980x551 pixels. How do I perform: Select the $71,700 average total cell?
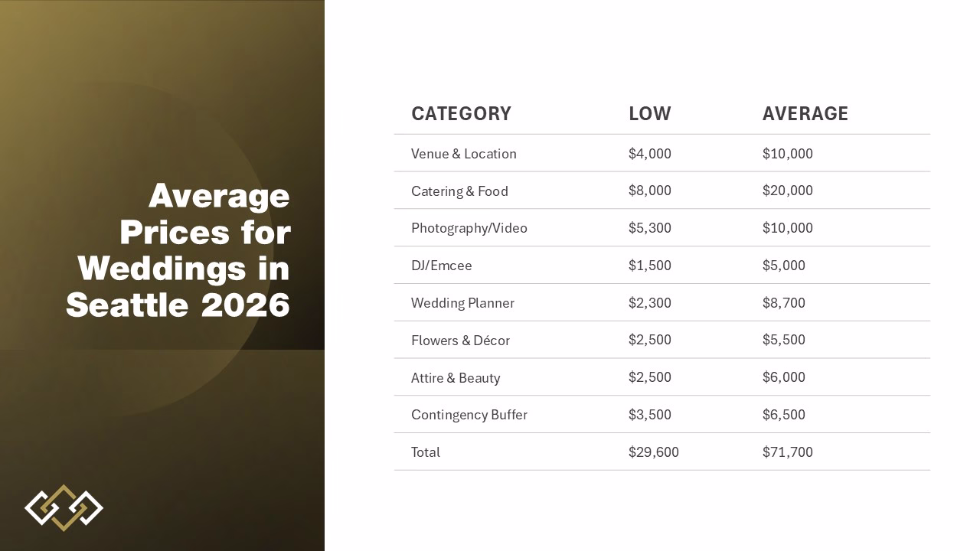787,452
